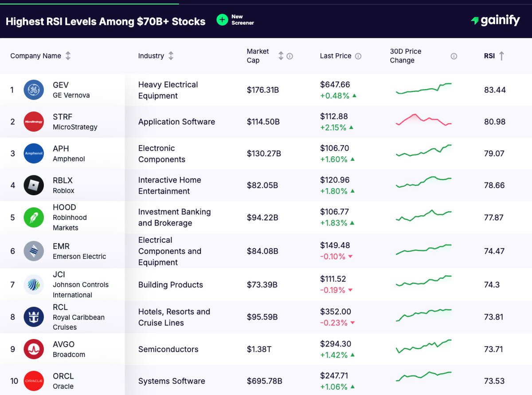The image size is (532, 395).
Task: Click the MicroStrategy logo
Action: 34,122
